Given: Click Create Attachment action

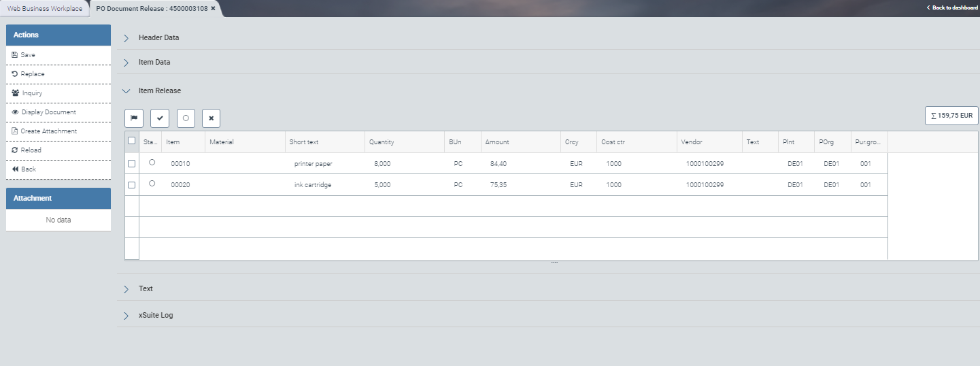Looking at the screenshot, I should point(48,131).
